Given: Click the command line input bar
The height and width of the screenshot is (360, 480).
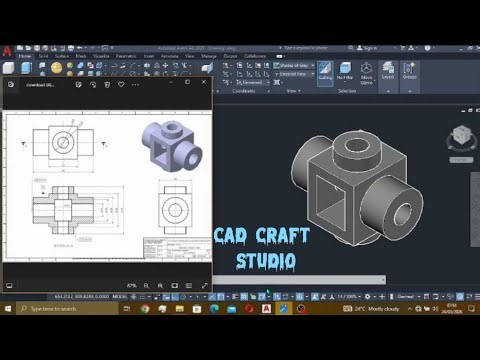Looking at the screenshot, I should point(299,280).
